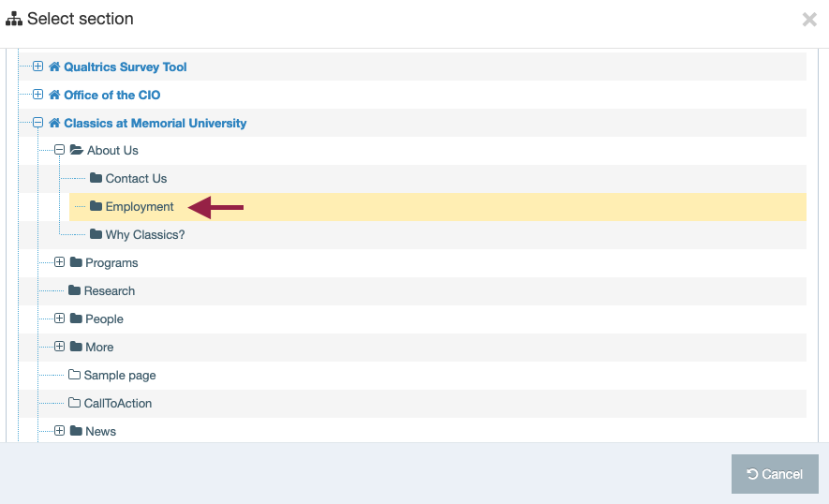Open the Classics at Memorial University link

click(155, 123)
